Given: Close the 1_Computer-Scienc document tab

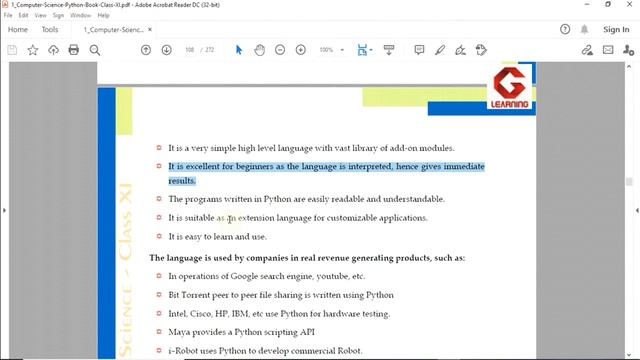Looking at the screenshot, I should [150, 29].
